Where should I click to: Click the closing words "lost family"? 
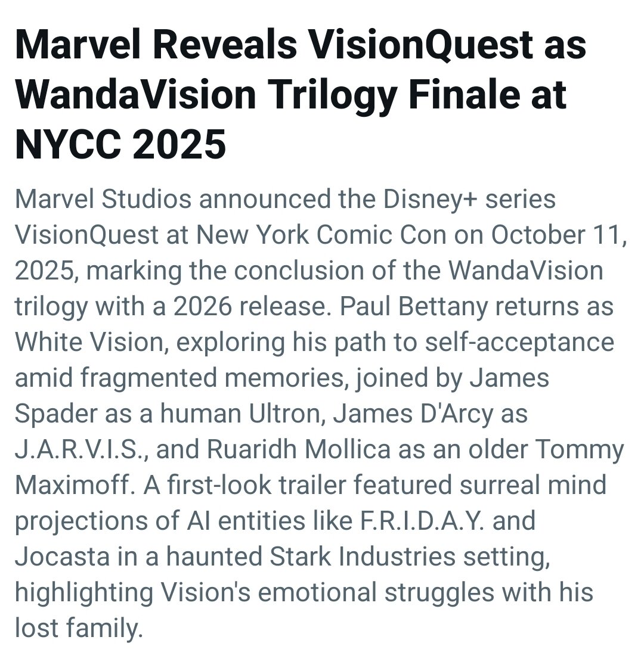pos(79,628)
